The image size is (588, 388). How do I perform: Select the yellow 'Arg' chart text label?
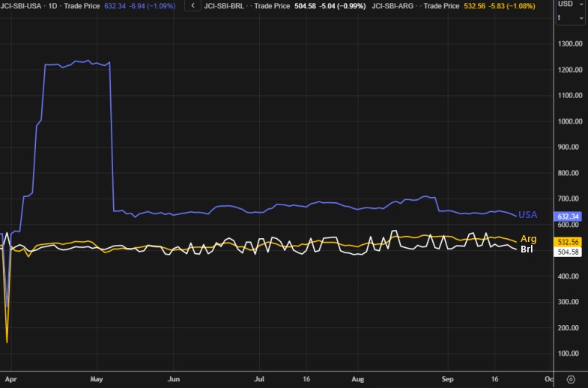click(528, 239)
